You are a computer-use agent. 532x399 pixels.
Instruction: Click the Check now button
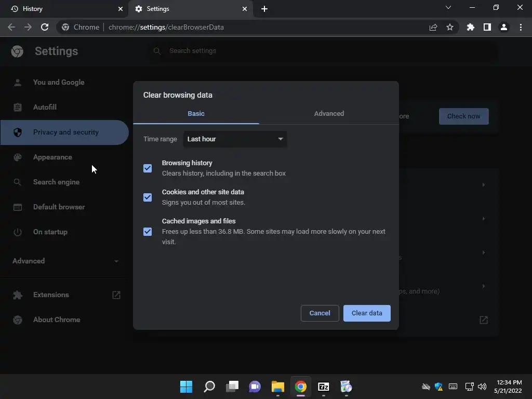(463, 116)
